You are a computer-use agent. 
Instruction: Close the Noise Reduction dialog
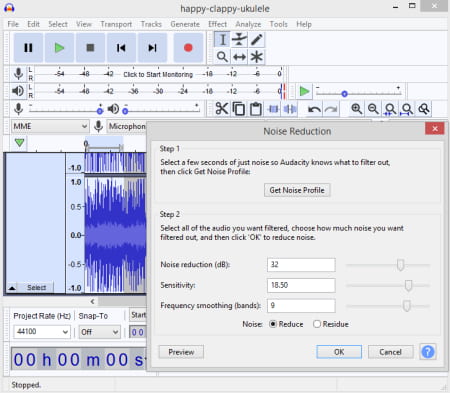pyautogui.click(x=435, y=129)
